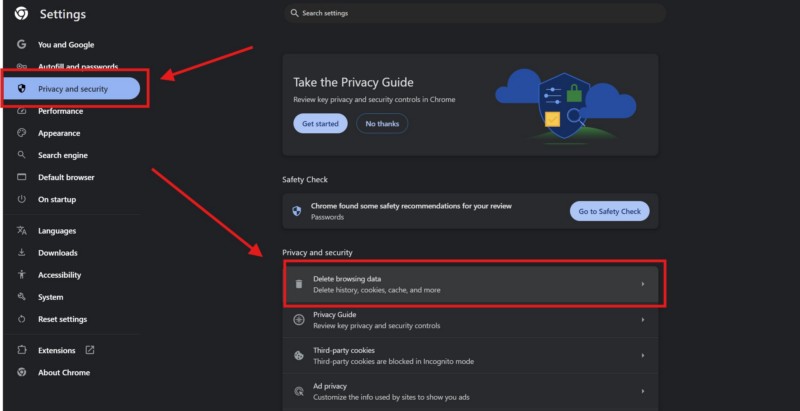Image resolution: width=800 pixels, height=411 pixels.
Task: Go to the Appearance settings section
Action: tap(59, 134)
